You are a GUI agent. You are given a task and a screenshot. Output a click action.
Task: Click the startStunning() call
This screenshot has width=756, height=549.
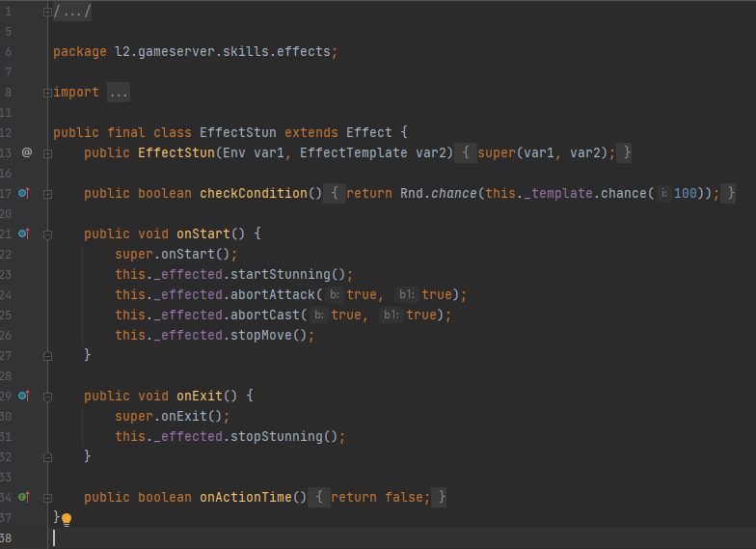[287, 274]
